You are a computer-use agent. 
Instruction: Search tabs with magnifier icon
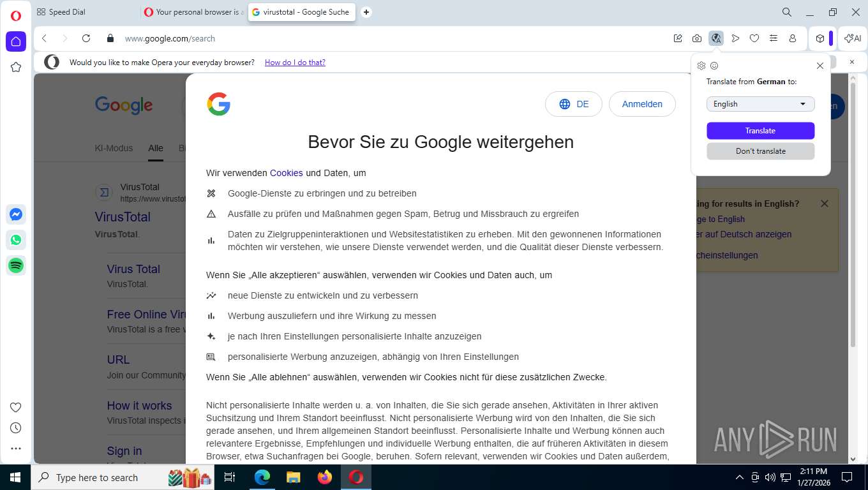pos(787,12)
